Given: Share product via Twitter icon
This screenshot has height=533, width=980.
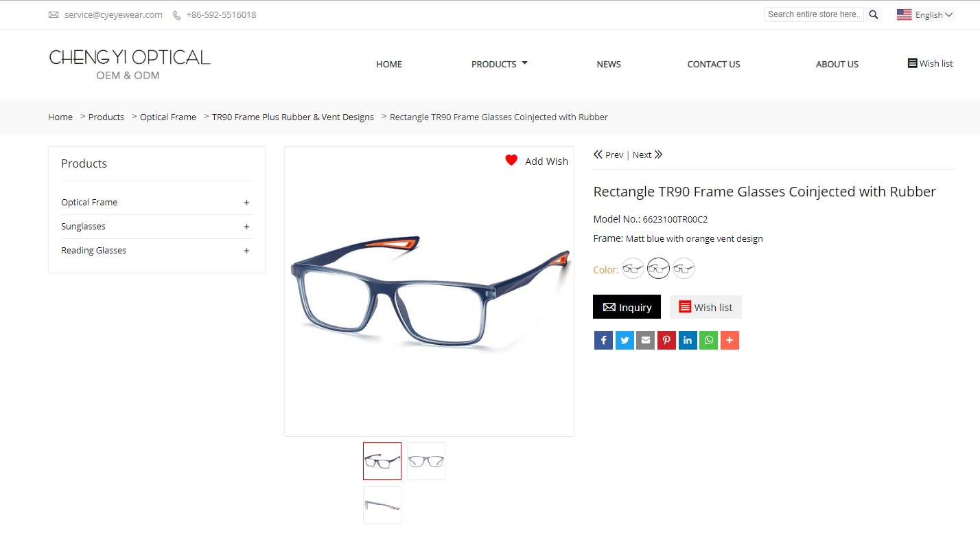Looking at the screenshot, I should 625,340.
